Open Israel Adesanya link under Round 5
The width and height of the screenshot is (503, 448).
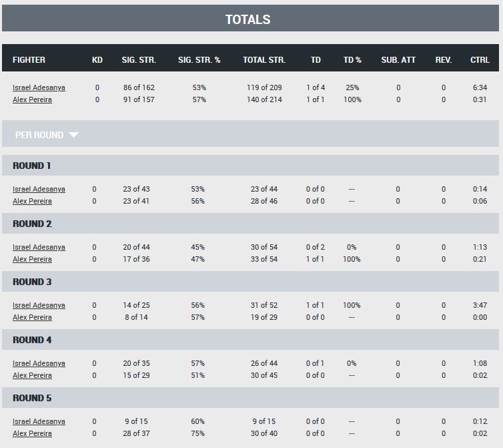point(39,422)
